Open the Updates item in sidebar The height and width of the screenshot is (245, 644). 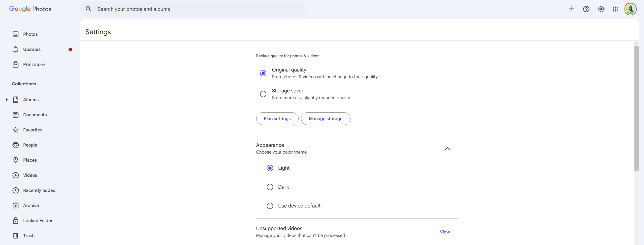coord(32,49)
